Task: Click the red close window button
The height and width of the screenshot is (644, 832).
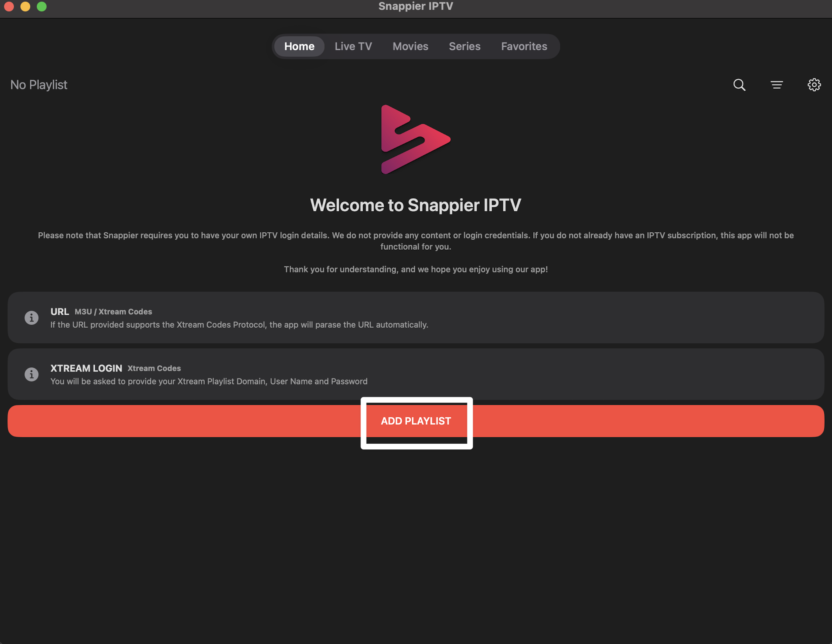Action: pyautogui.click(x=9, y=6)
